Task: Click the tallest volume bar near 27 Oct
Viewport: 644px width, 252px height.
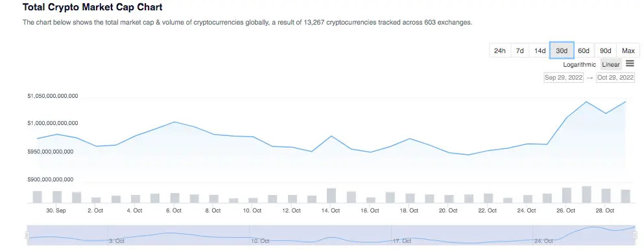Action: (x=586, y=194)
